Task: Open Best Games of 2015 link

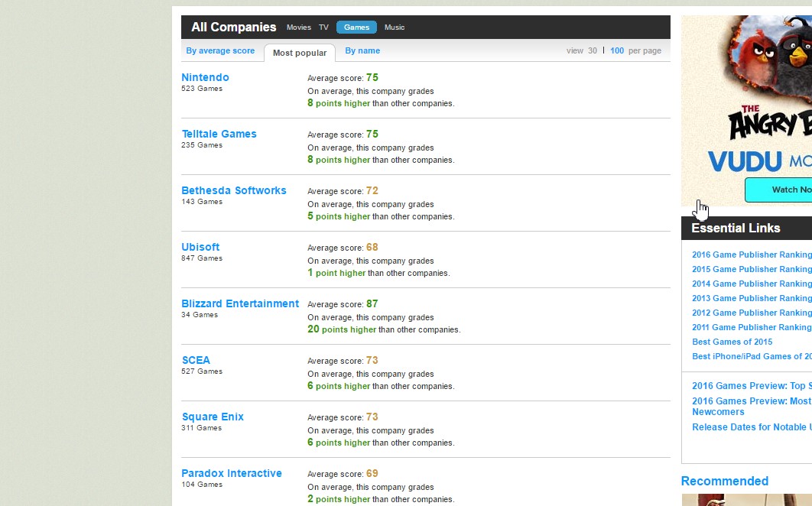Action: (x=732, y=342)
